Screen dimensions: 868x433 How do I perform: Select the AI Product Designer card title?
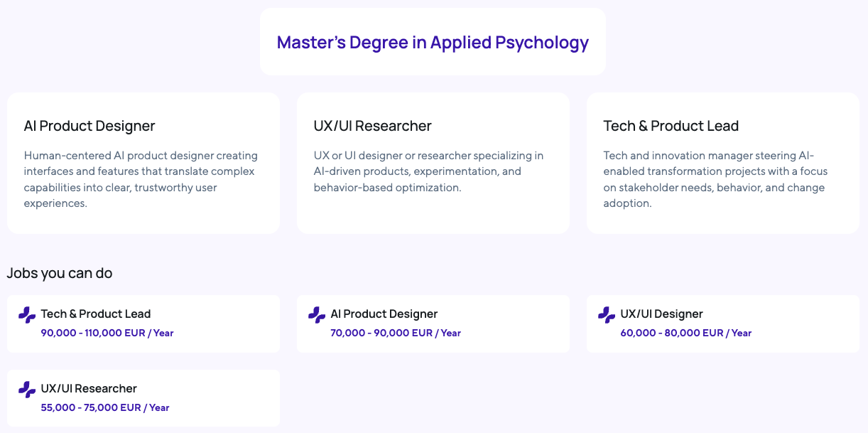89,126
